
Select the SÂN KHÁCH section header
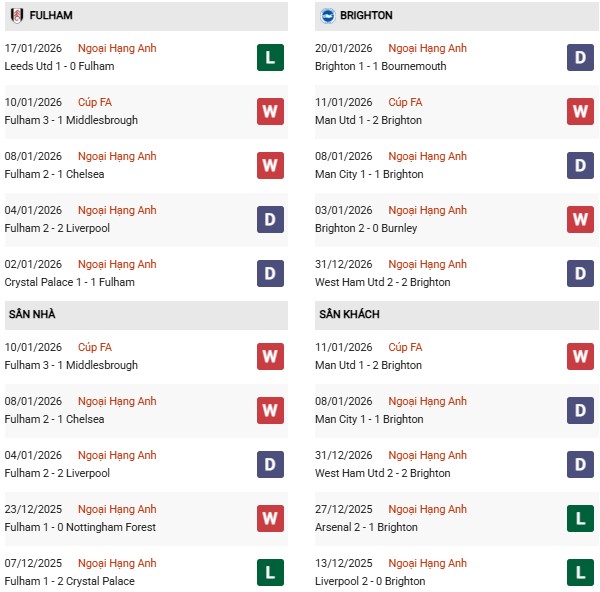(349, 314)
